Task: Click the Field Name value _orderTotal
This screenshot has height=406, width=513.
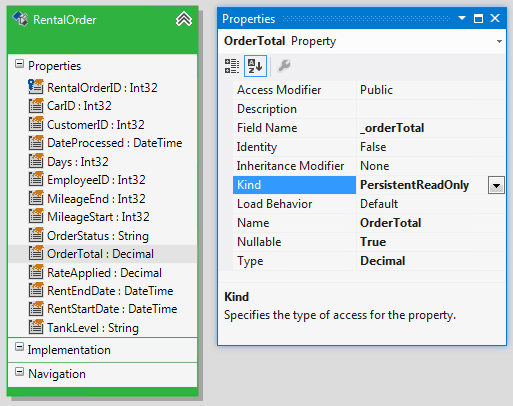Action: (x=392, y=128)
